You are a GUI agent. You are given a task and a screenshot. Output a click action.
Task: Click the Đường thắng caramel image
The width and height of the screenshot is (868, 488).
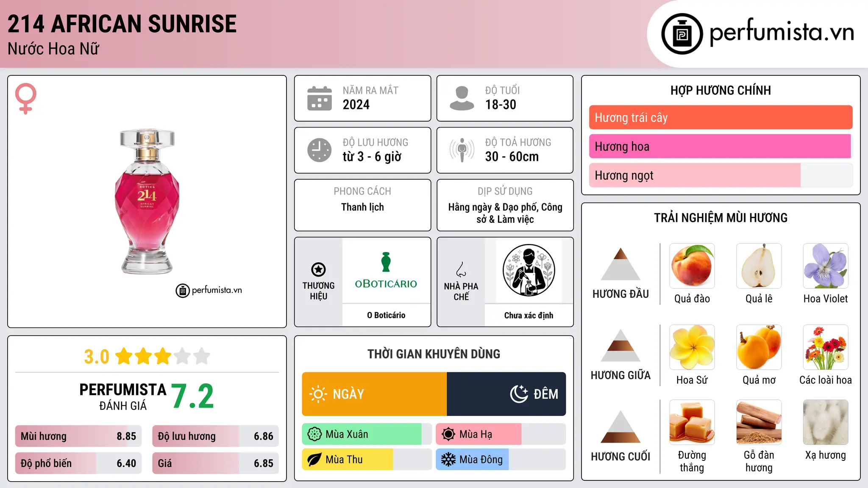(x=692, y=422)
